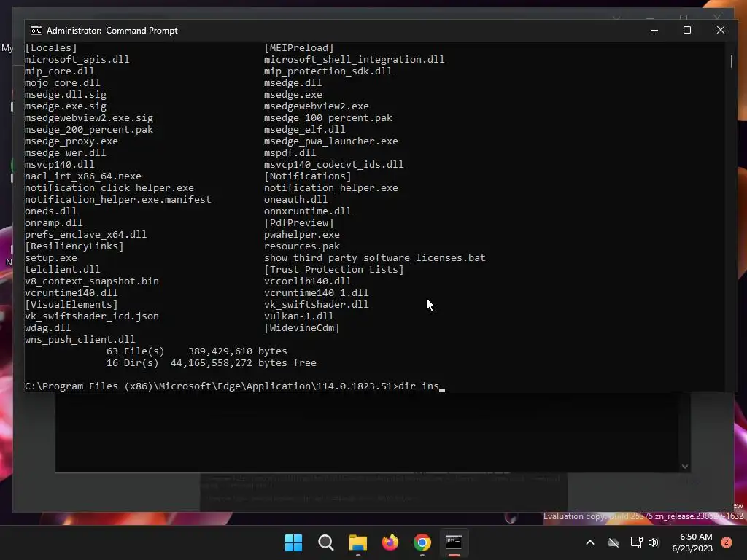Click msedge_wer.dll entry

[65, 153]
